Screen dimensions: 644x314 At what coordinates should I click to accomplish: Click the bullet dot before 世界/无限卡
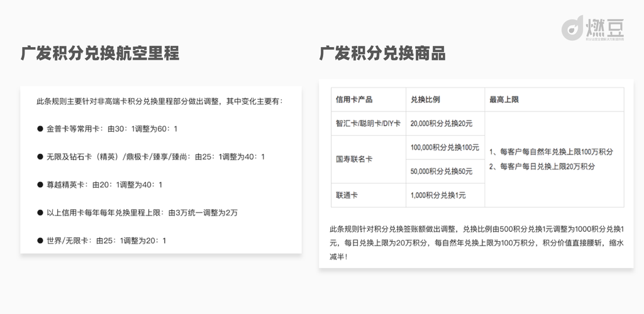coord(40,241)
